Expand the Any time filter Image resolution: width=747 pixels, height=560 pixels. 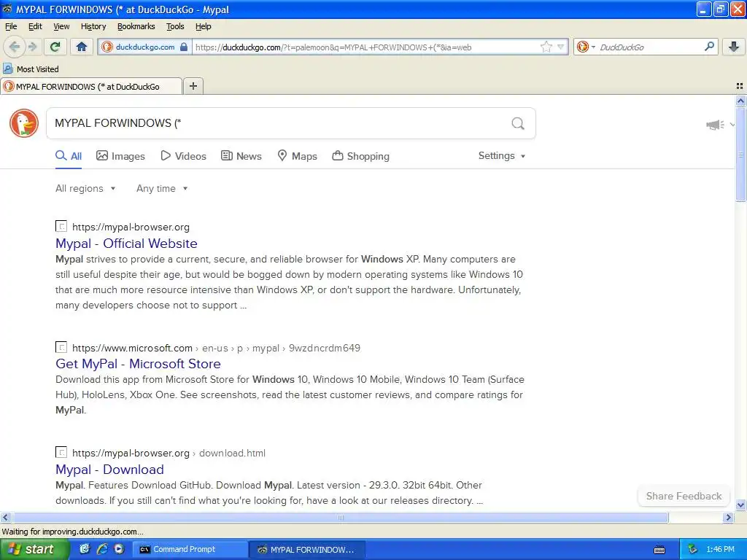pyautogui.click(x=162, y=189)
